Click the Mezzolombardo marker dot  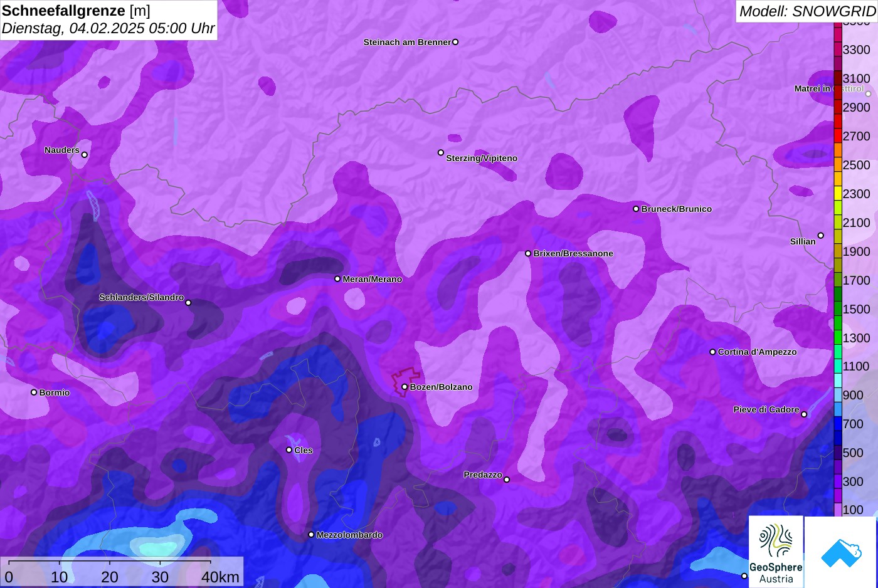(311, 535)
